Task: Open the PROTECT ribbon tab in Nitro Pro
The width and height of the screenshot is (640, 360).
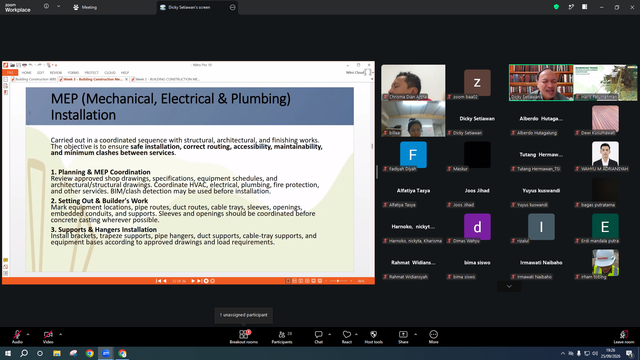Action: pyautogui.click(x=91, y=73)
